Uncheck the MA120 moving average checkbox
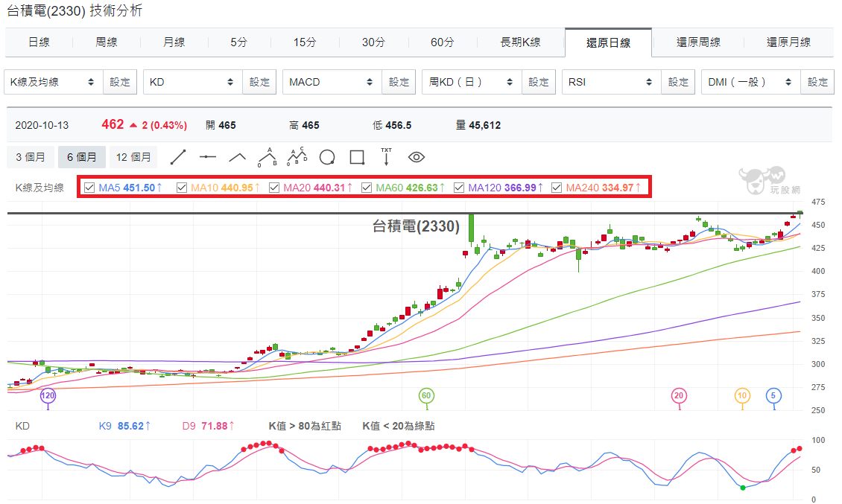 coord(459,188)
